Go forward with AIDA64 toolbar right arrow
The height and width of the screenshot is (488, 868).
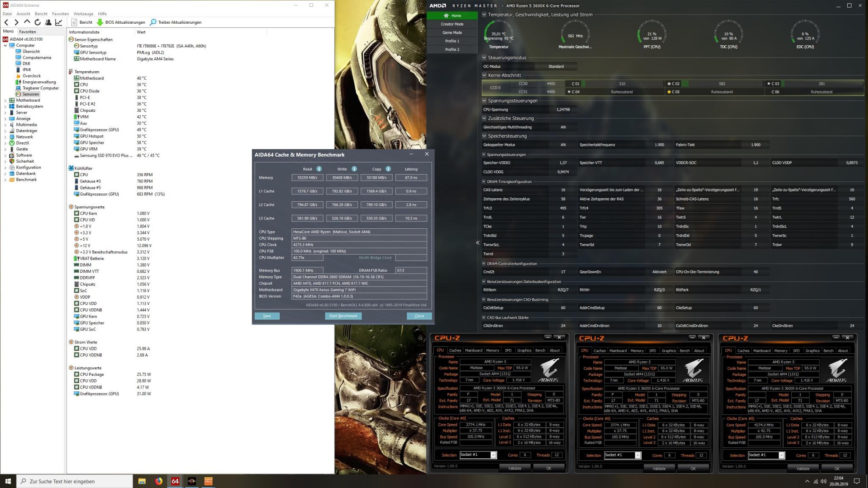16,22
